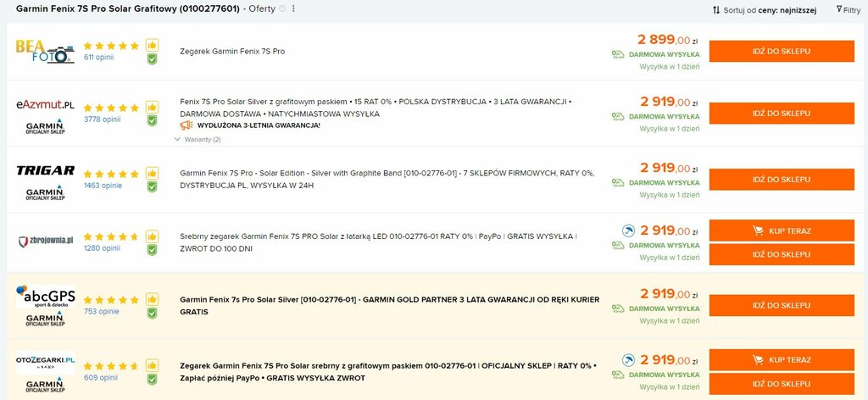The width and height of the screenshot is (868, 400).
Task: Go to OtoZegarki.pl shop via IDŹ DO SKLEPU
Action: click(782, 384)
